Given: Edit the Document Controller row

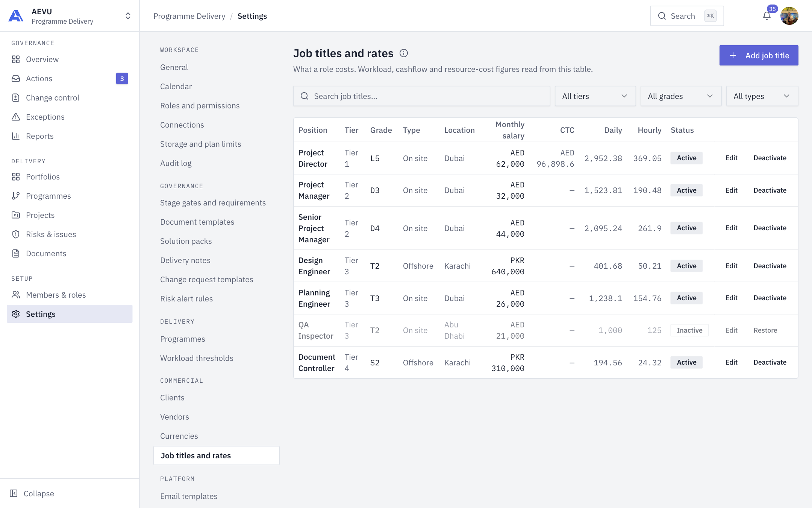Looking at the screenshot, I should coord(731,362).
